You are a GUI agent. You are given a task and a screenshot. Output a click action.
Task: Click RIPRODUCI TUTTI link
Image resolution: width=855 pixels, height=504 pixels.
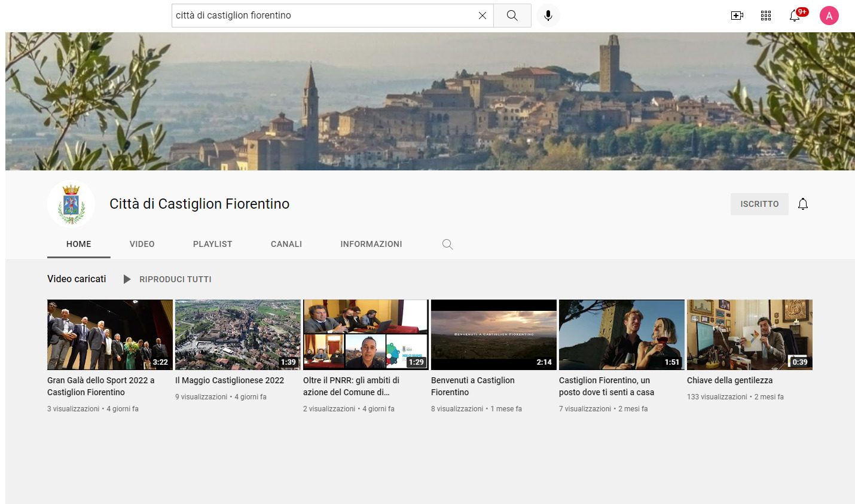tap(175, 279)
